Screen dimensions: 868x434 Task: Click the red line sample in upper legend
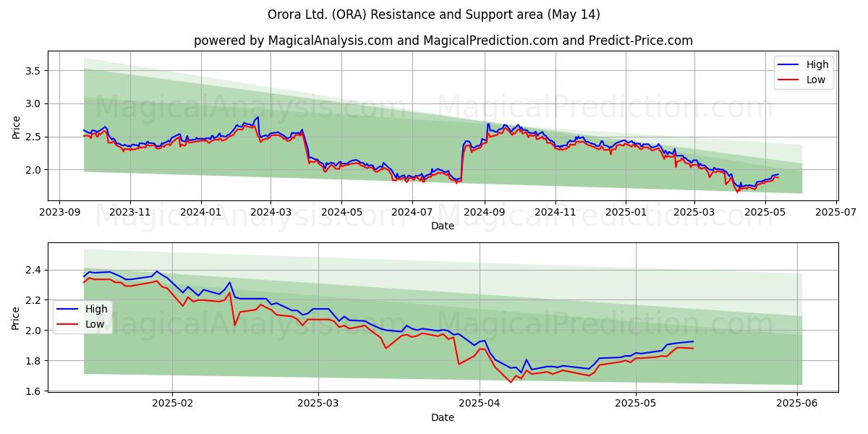point(789,80)
